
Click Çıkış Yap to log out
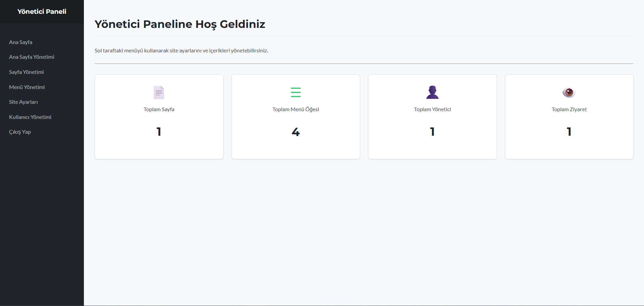pos(20,132)
